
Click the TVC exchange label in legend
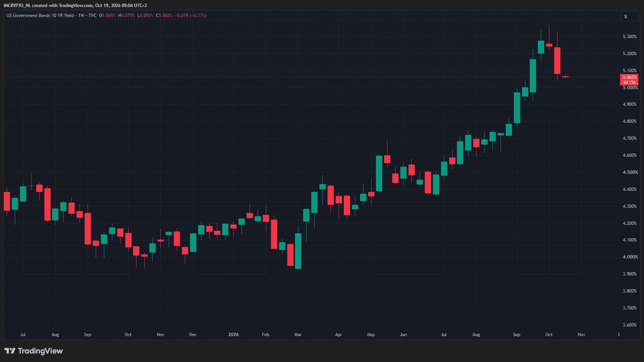[92, 16]
